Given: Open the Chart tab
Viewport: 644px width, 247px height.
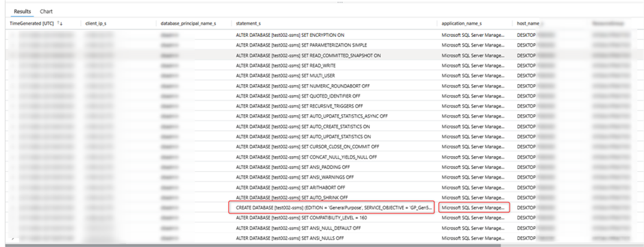Looking at the screenshot, I should (x=46, y=12).
